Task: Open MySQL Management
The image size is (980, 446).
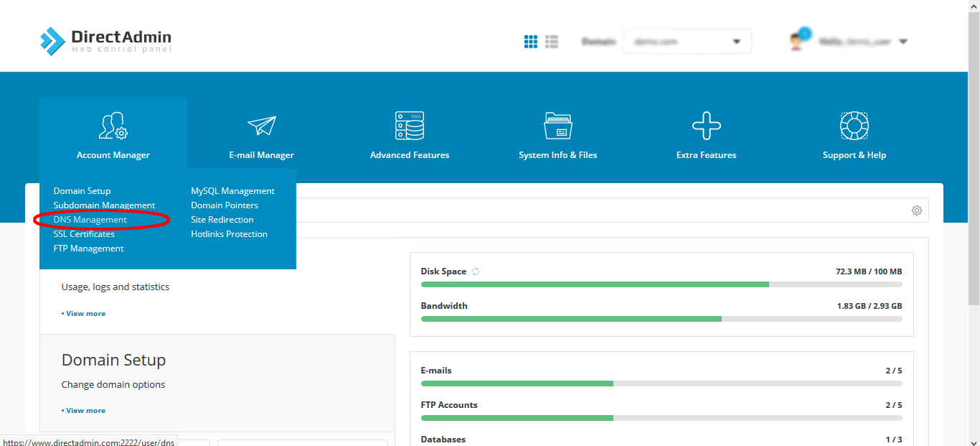Action: [x=232, y=191]
